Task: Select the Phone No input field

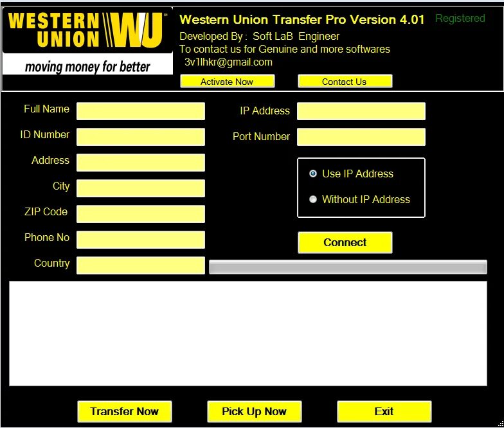Action: 140,240
